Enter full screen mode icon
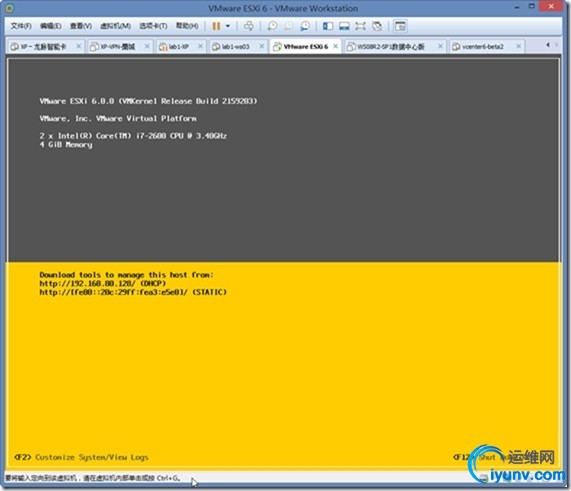The image size is (571, 491). pyautogui.click(x=361, y=26)
